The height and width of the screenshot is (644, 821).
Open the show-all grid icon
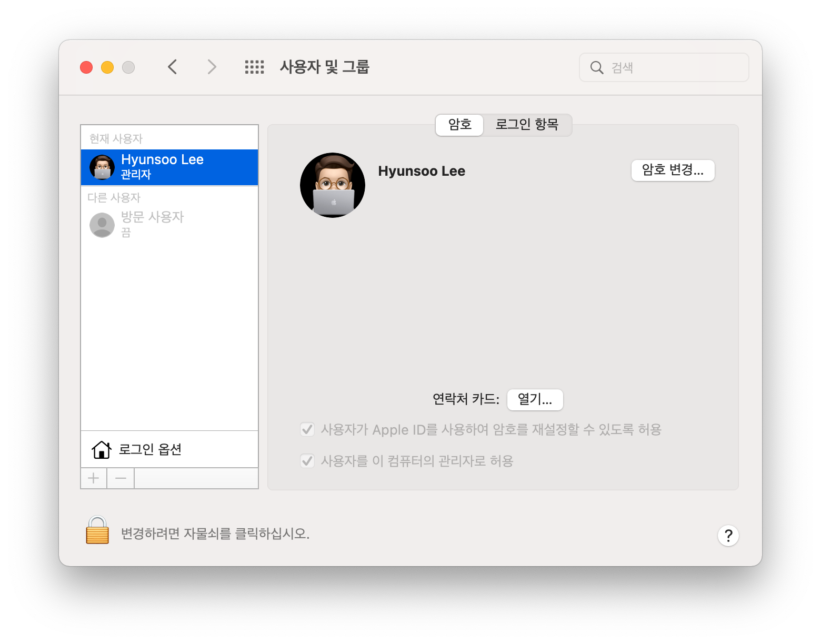(x=255, y=67)
